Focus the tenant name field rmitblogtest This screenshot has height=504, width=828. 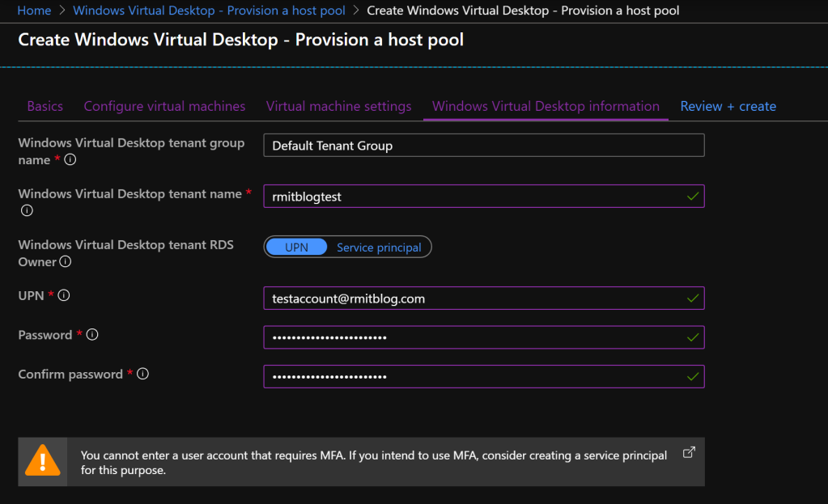(484, 197)
